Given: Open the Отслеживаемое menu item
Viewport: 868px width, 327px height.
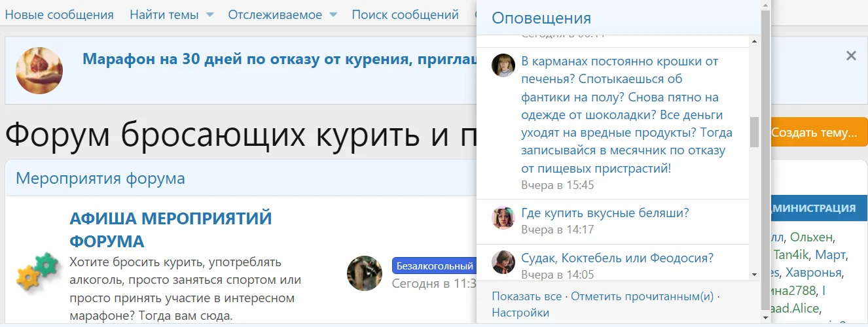Looking at the screenshot, I should tap(275, 14).
